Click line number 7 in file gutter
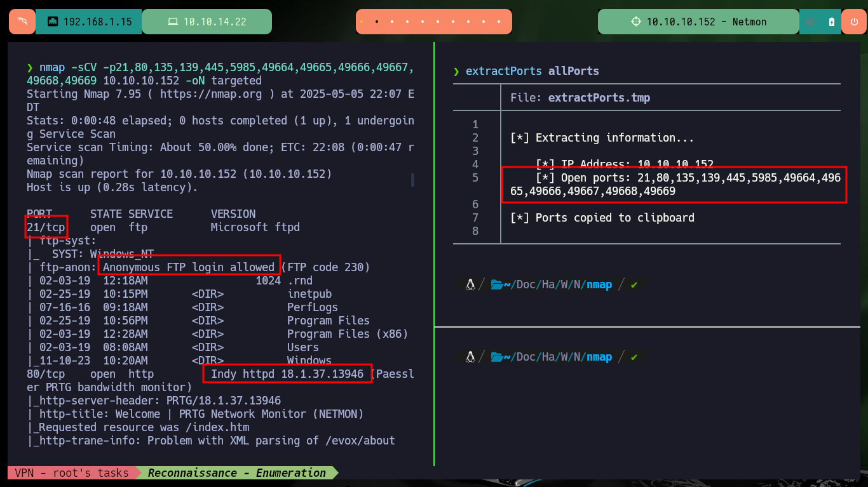The height and width of the screenshot is (487, 868). tap(475, 218)
